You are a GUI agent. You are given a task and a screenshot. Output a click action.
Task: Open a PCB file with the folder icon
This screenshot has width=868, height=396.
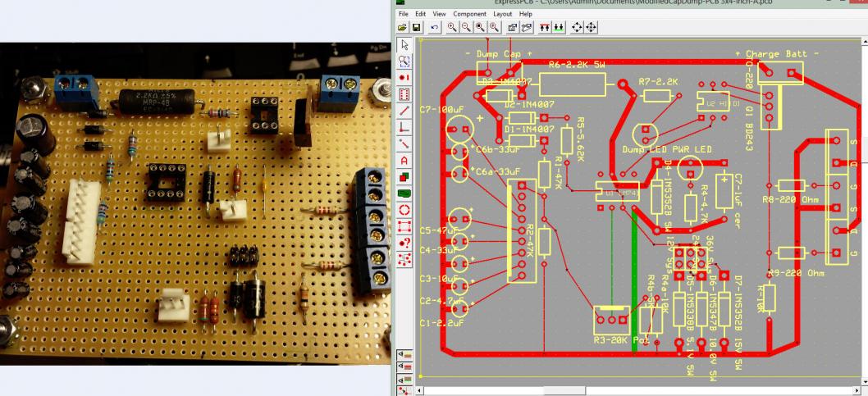tap(403, 27)
